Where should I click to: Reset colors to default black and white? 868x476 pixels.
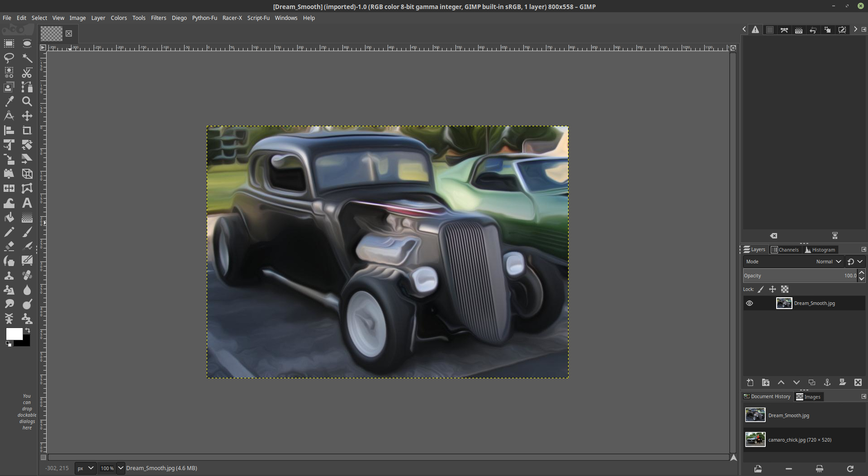point(9,344)
